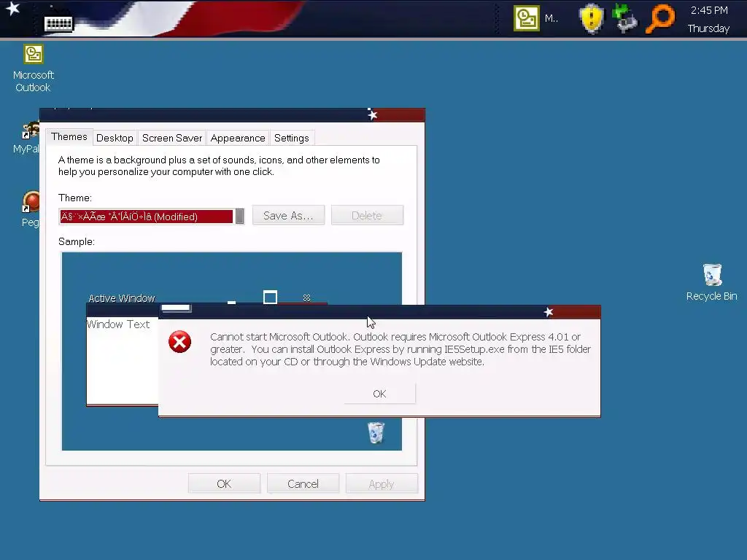Click Cancel in Display Properties window
Screen dimensions: 747x560
pos(303,484)
